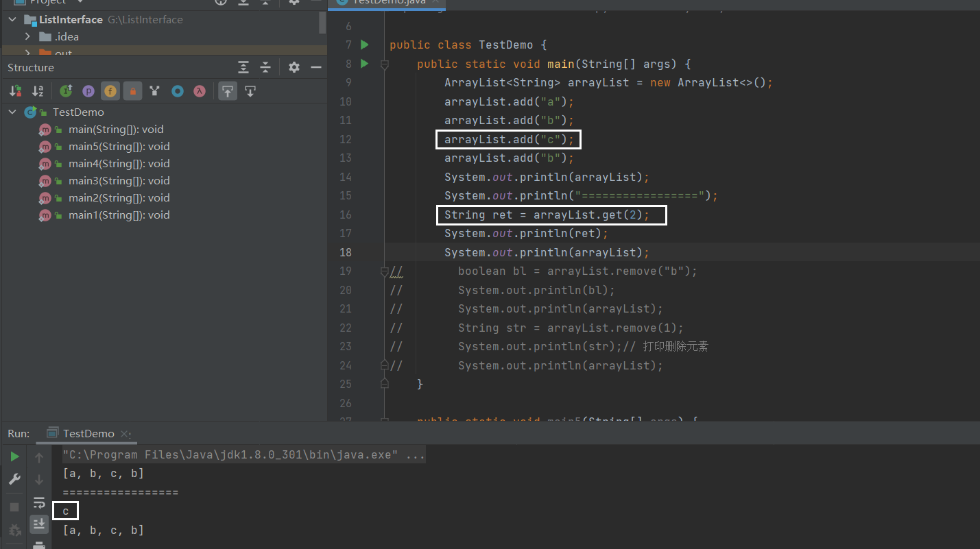Screen dimensions: 980x549
Task: Select main4(String[]): void in Structure
Action: pos(119,163)
